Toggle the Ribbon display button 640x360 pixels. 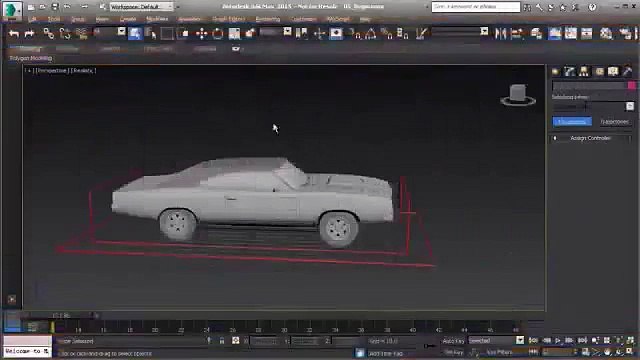[554, 33]
